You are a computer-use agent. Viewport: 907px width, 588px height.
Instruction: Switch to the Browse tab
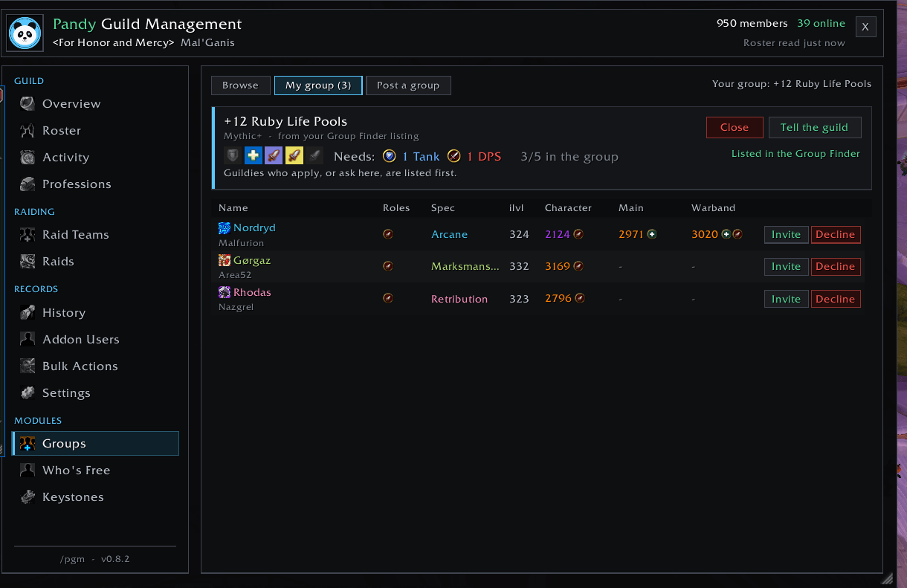click(240, 85)
